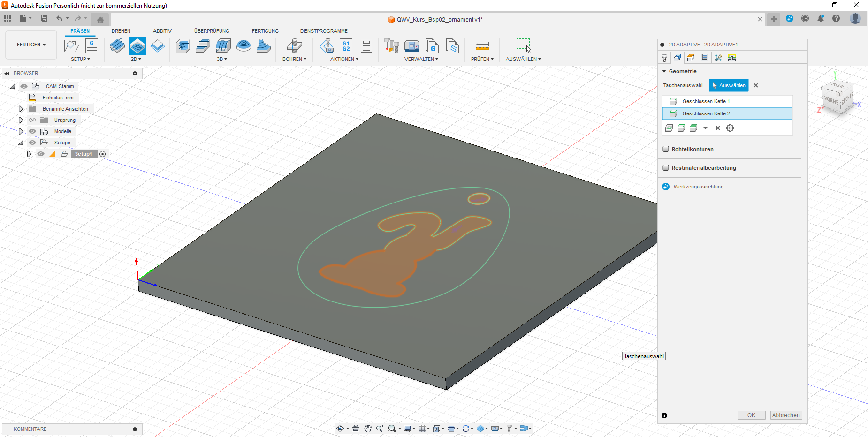This screenshot has height=437, width=868.
Task: Select the 2D Adaptive Clearing toolbar icon
Action: [x=137, y=46]
